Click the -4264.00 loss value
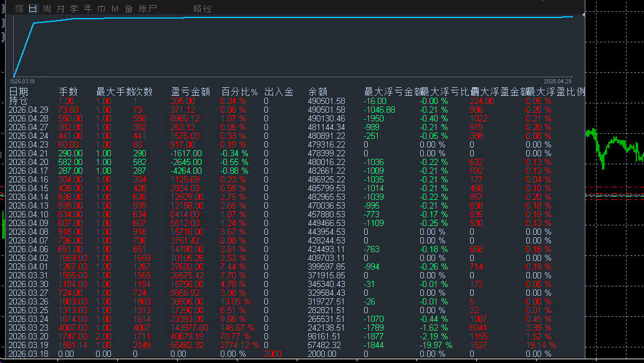The width and height of the screenshot is (644, 363). pyautogui.click(x=186, y=171)
